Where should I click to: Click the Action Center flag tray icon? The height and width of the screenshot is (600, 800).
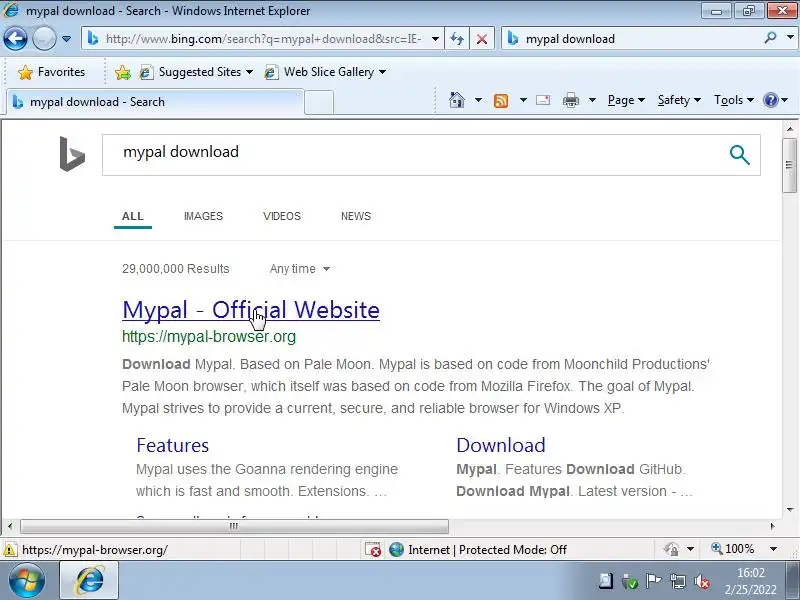653,581
